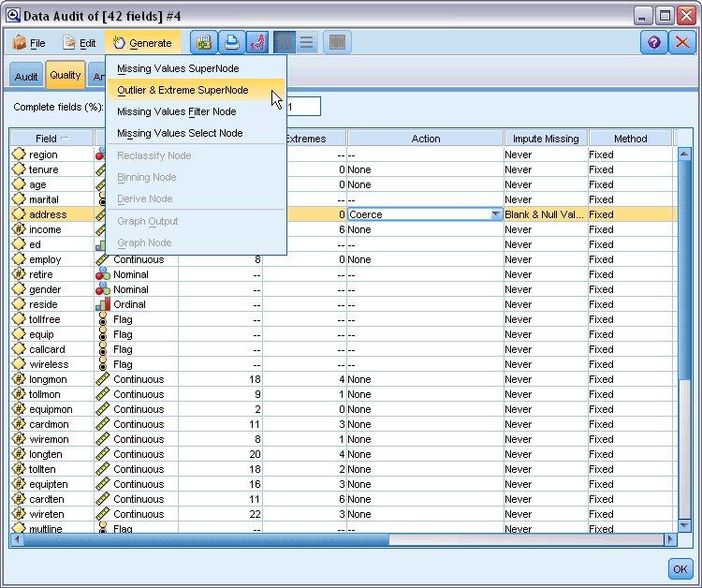Viewport: 702px width, 588px height.
Task: Open the Edit menu
Action: click(x=80, y=43)
